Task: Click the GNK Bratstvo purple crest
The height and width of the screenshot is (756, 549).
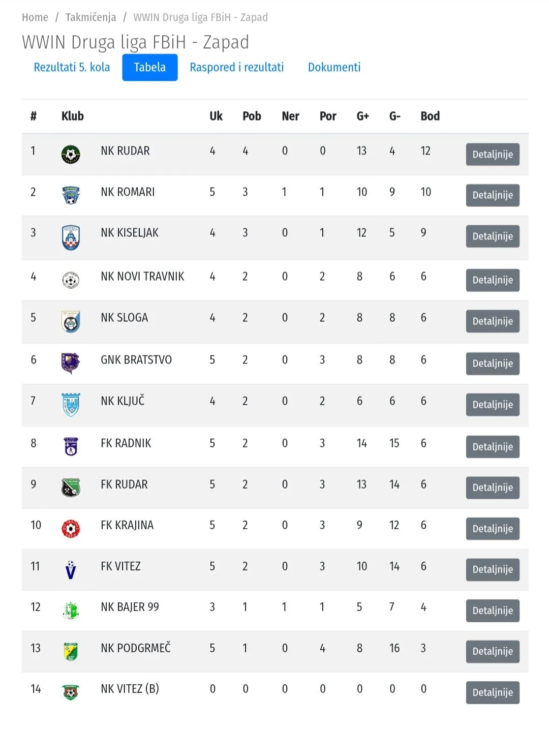Action: pyautogui.click(x=70, y=363)
